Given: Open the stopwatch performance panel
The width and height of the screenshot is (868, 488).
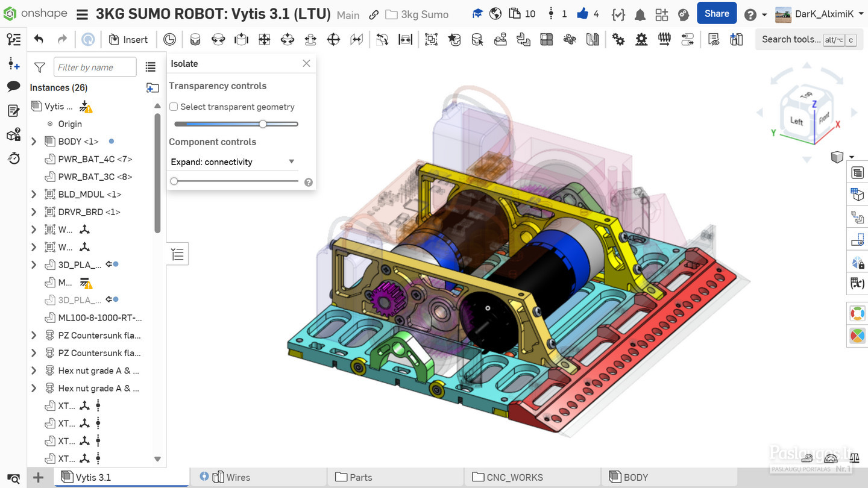Looking at the screenshot, I should 13,158.
